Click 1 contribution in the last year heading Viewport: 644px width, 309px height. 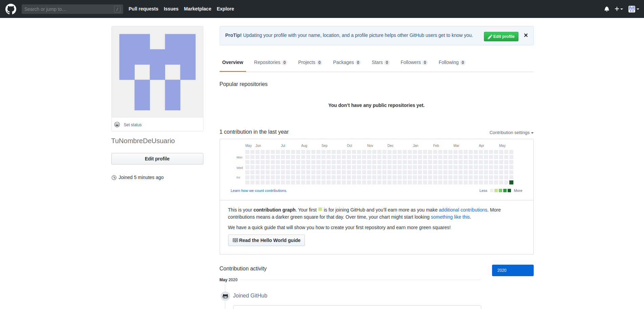click(254, 132)
